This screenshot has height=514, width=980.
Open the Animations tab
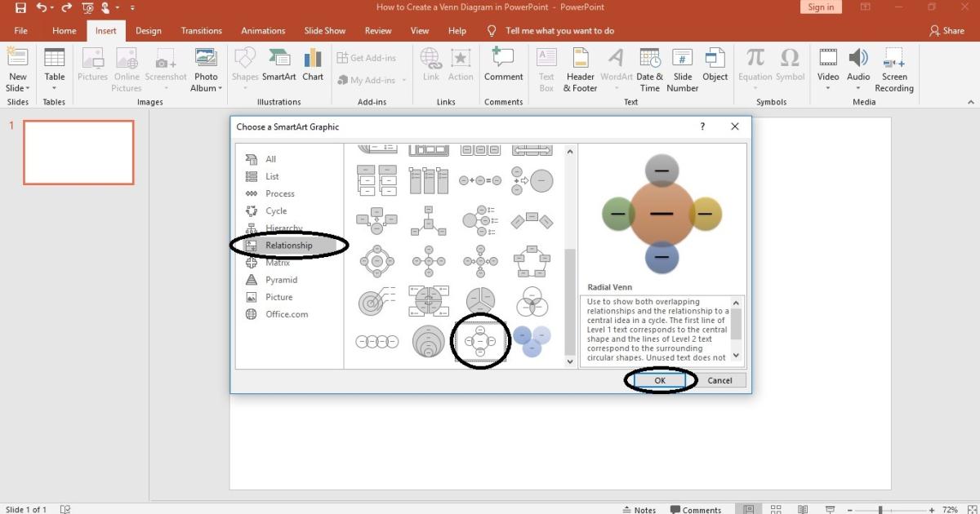click(262, 30)
